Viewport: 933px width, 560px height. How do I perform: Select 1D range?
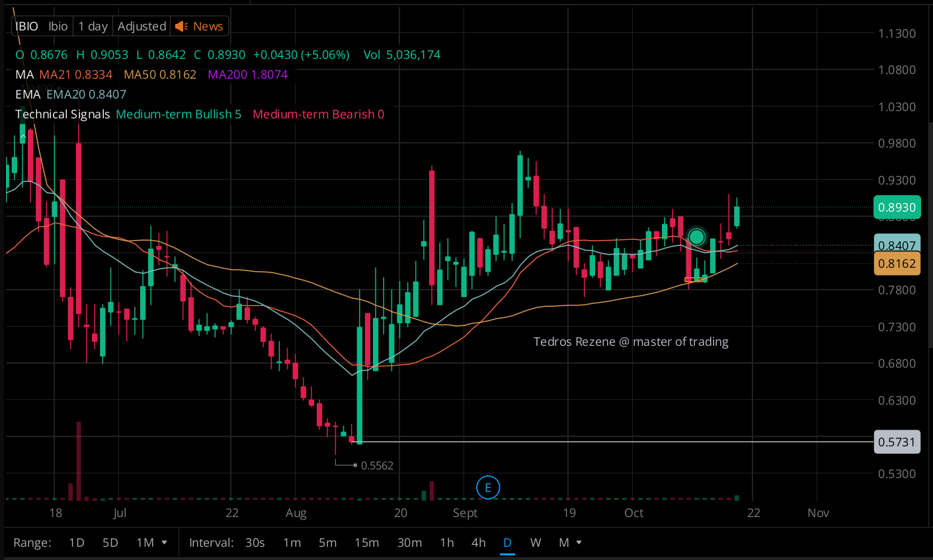coord(77,543)
